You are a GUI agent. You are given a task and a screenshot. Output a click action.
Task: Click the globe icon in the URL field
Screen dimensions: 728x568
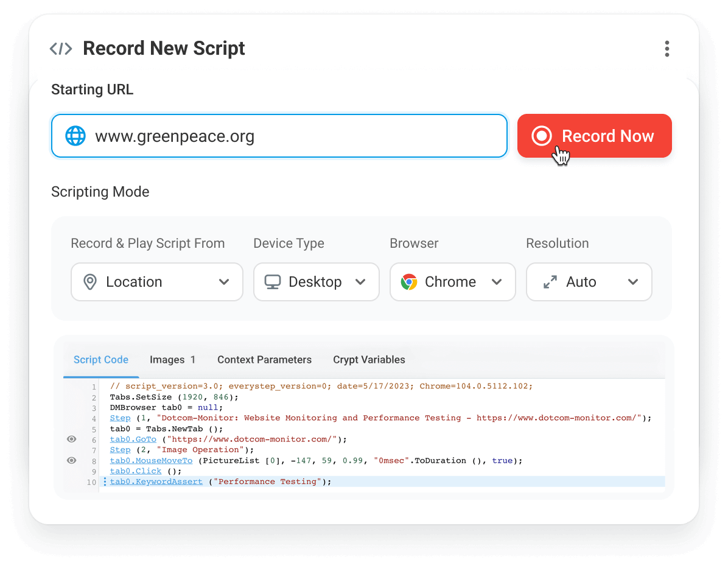74,136
